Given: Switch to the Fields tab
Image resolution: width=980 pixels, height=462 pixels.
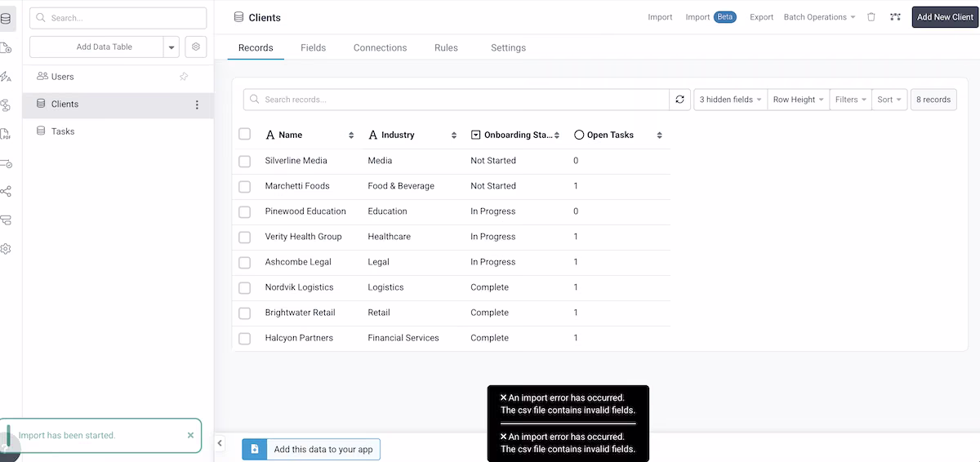Looking at the screenshot, I should [x=313, y=48].
